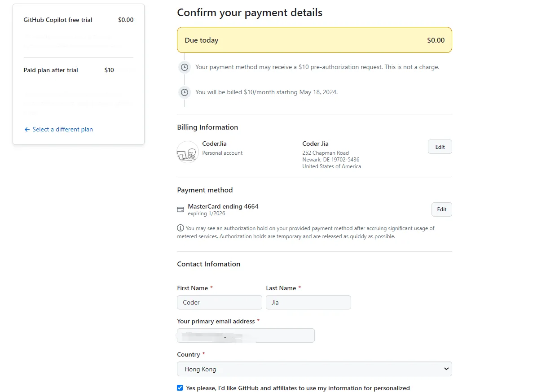Click the First Name field containing Coder

(220, 302)
